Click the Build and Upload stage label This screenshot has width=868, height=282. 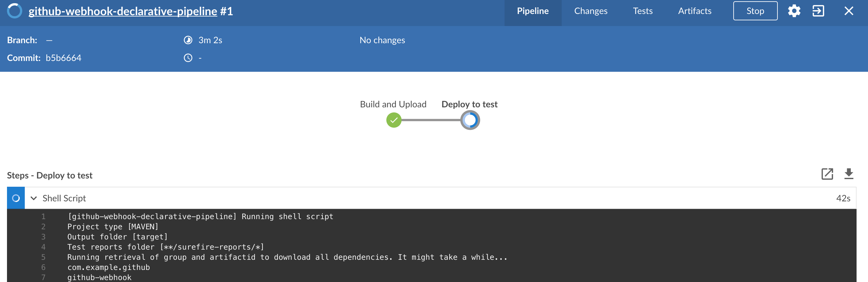coord(393,104)
